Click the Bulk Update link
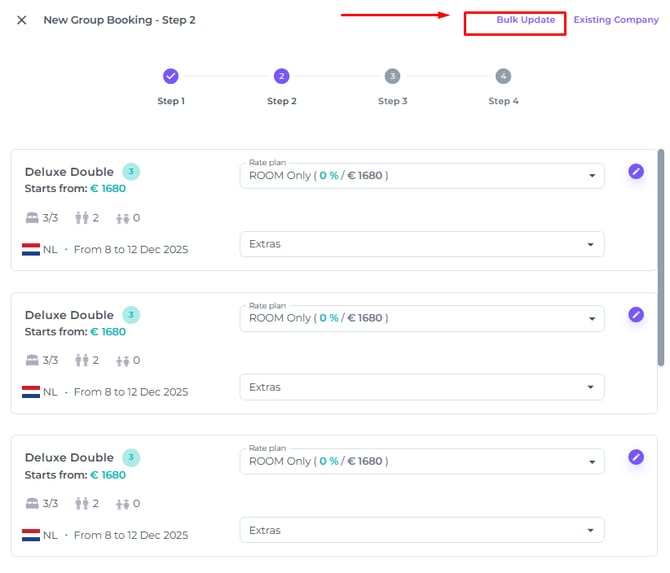This screenshot has width=670, height=573. click(525, 20)
